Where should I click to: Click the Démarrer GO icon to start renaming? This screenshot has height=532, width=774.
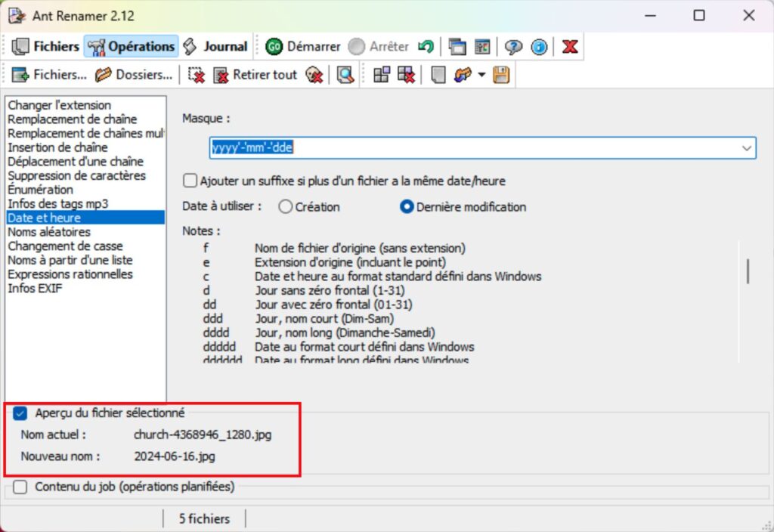pos(276,46)
